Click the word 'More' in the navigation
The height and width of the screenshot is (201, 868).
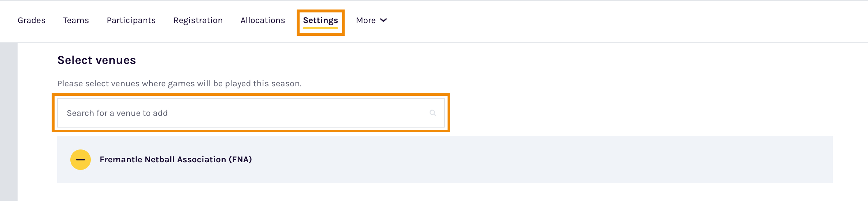point(366,20)
